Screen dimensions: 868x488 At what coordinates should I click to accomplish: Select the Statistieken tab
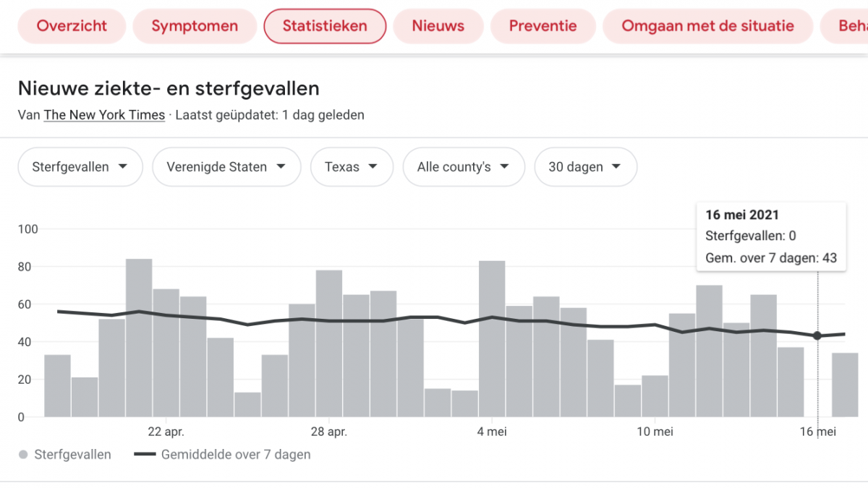[325, 26]
